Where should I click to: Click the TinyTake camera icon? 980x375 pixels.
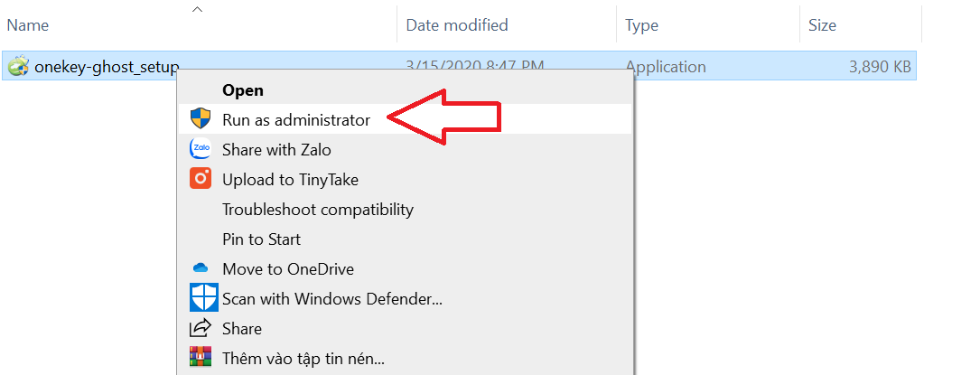[x=201, y=179]
